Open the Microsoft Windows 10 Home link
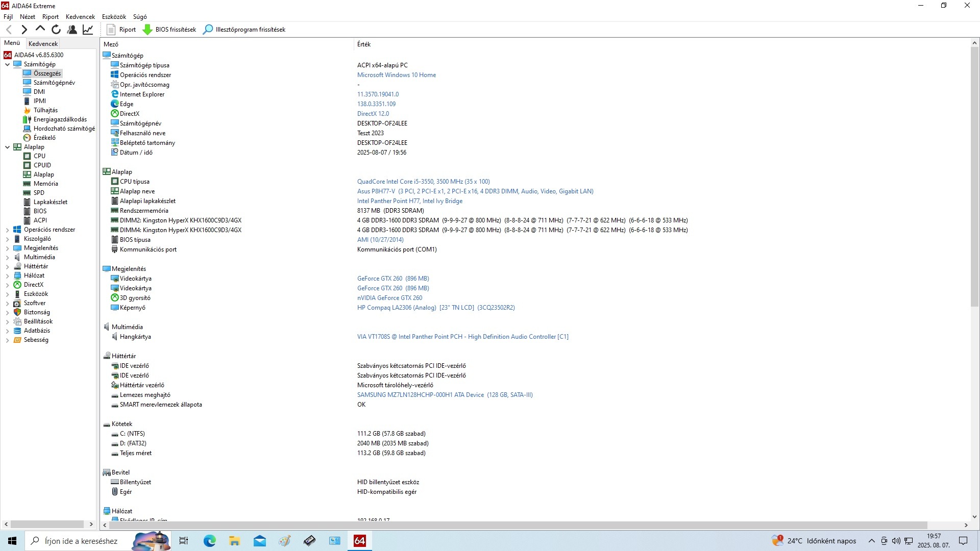Viewport: 980px width, 551px height. 396,75
